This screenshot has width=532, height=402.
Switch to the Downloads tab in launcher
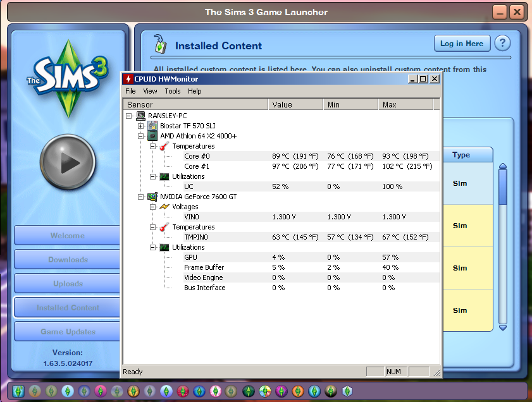67,260
